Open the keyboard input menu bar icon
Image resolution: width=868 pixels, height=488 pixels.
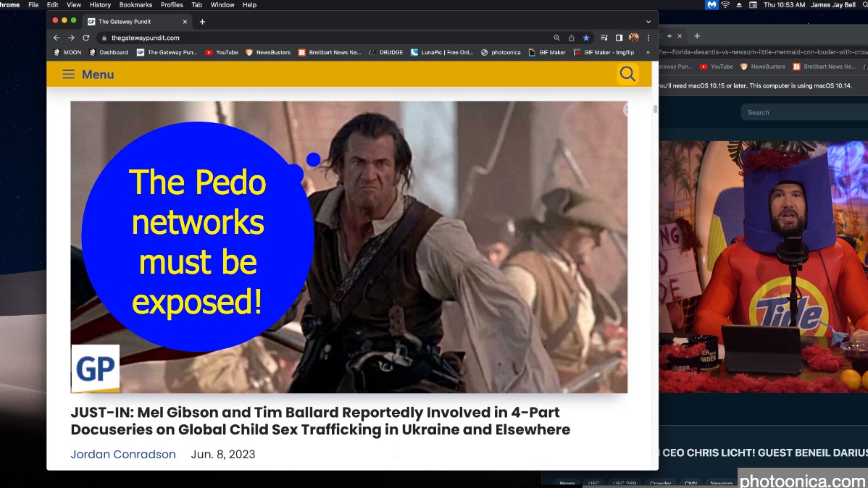(x=753, y=5)
